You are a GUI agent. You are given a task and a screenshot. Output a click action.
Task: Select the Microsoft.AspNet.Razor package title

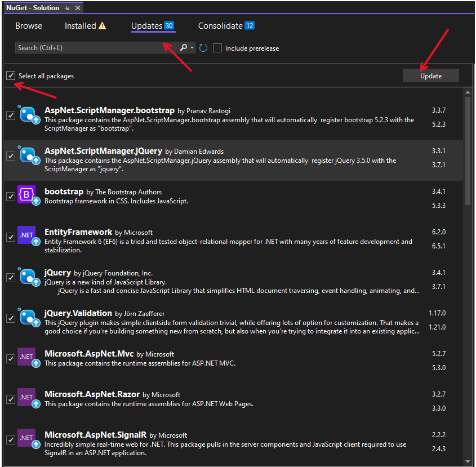click(x=92, y=394)
